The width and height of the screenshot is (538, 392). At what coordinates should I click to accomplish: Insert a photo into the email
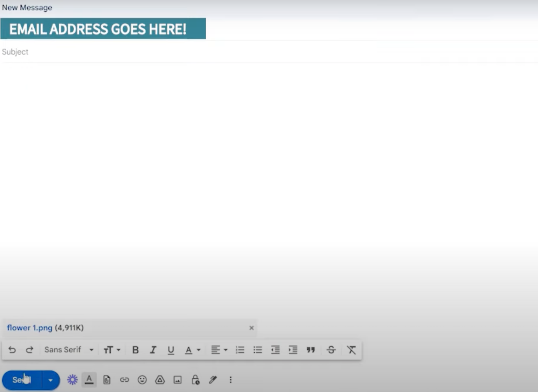click(x=178, y=379)
